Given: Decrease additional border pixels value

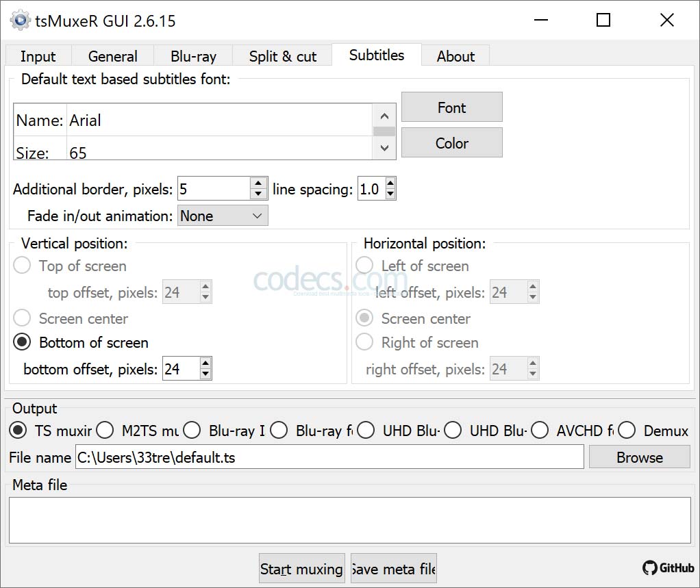Looking at the screenshot, I should click(x=258, y=194).
